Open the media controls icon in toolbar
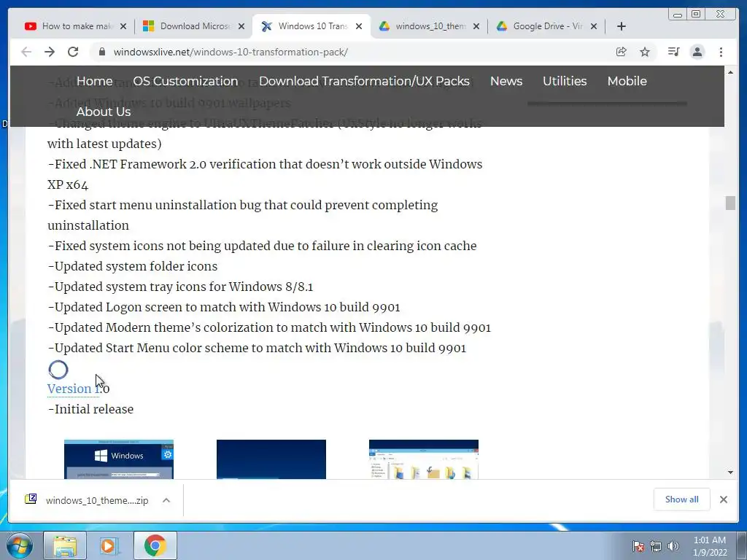The width and height of the screenshot is (747, 560). pos(673,52)
